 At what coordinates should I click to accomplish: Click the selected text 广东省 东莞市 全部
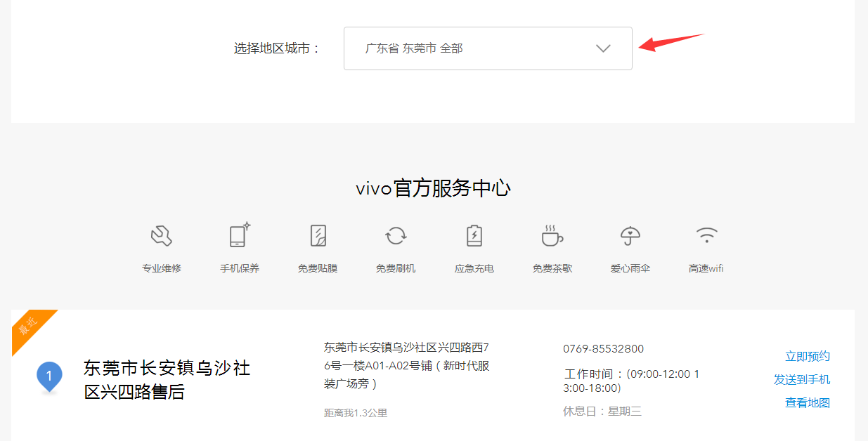click(x=414, y=48)
